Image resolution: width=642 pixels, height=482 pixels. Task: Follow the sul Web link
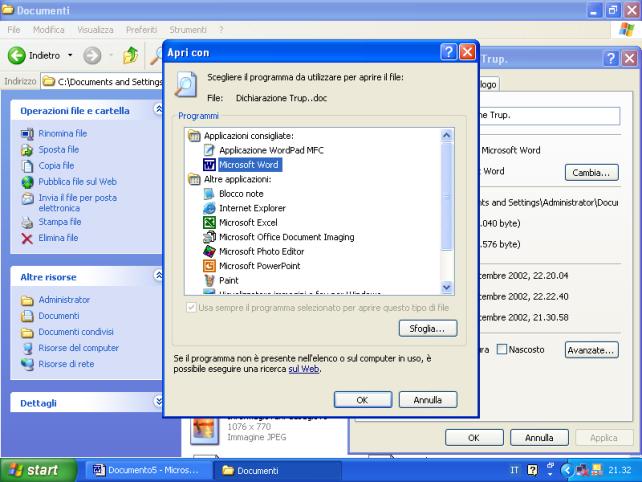coord(304,369)
